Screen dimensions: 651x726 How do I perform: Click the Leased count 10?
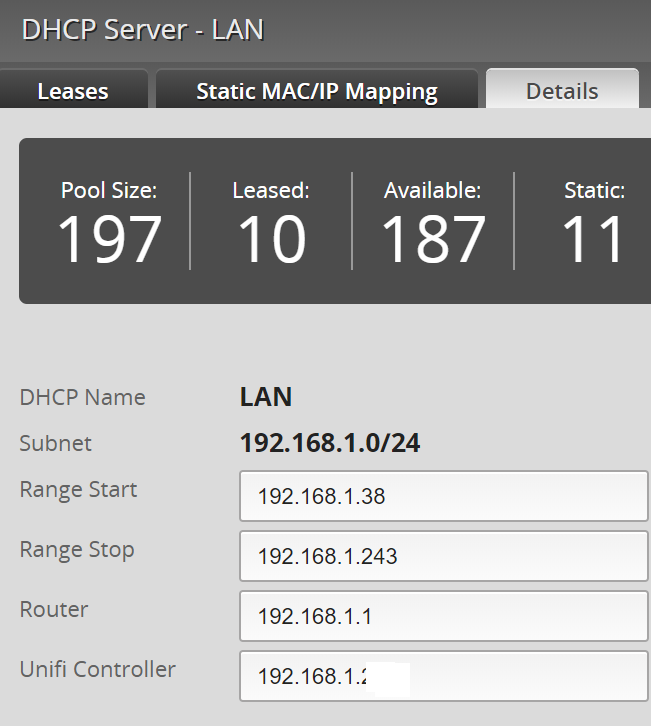click(271, 240)
